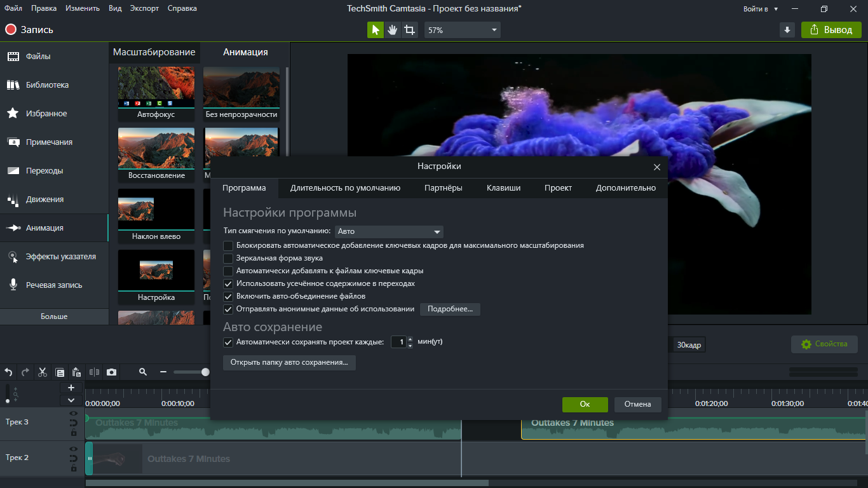Click the timeline zoom slider handle
This screenshot has width=868, height=488.
205,372
